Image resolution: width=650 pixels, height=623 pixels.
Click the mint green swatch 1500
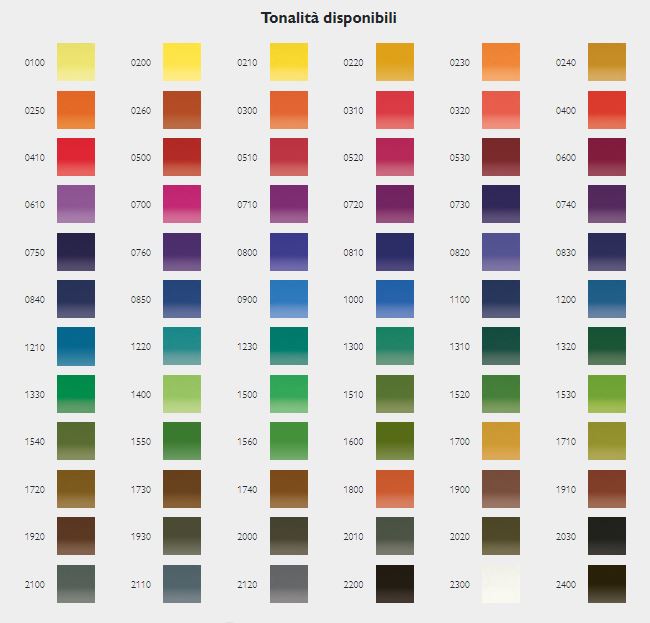pyautogui.click(x=289, y=394)
